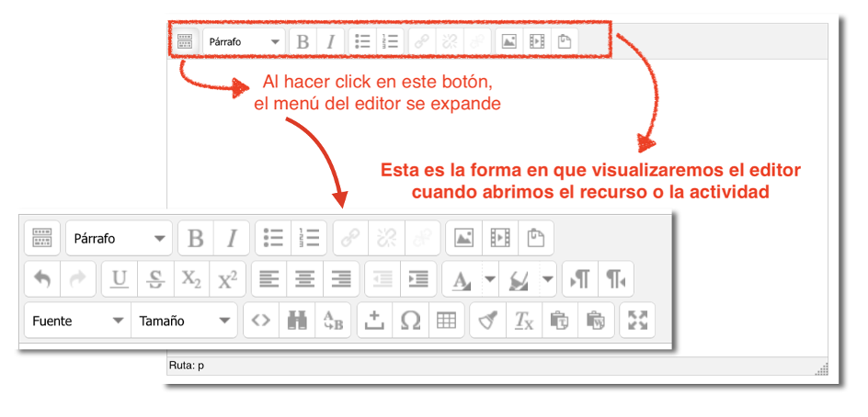Click the binoculars find icon
This screenshot has width=868, height=417.
(297, 321)
